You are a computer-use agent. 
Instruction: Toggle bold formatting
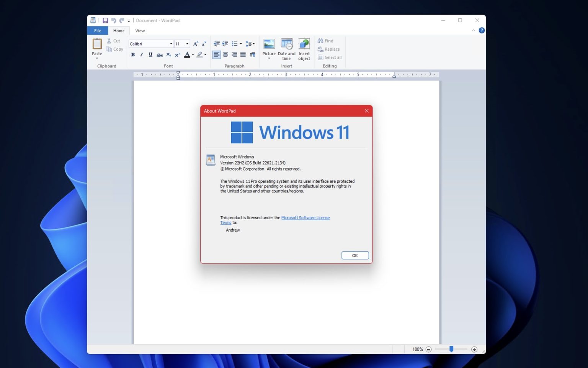(132, 55)
